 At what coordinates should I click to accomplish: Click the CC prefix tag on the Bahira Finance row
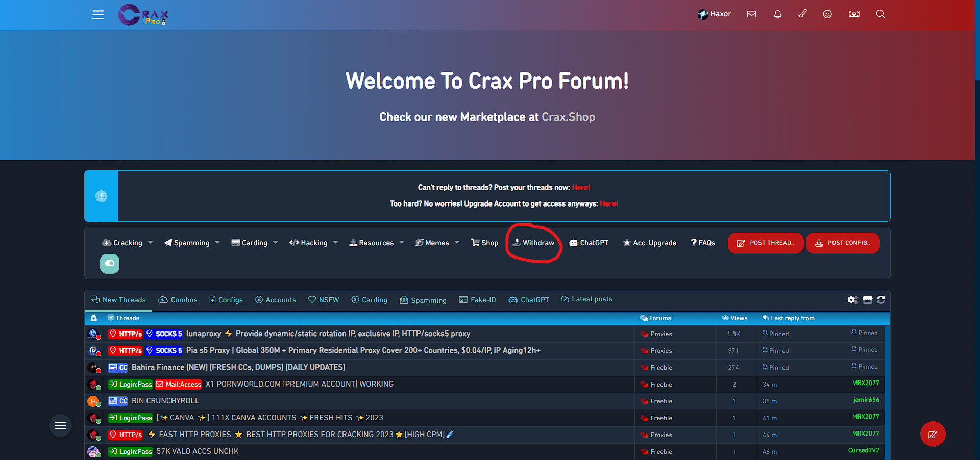[118, 367]
